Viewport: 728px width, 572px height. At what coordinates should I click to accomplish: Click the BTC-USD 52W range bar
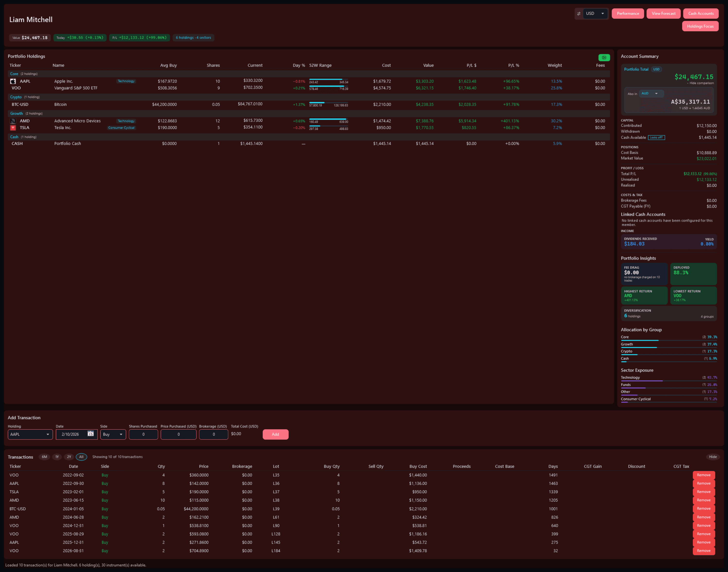(x=328, y=103)
